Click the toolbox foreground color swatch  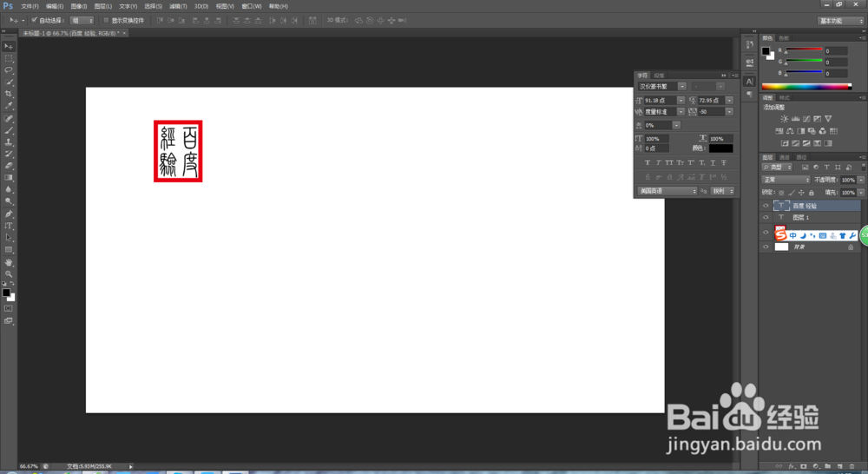tap(6, 293)
